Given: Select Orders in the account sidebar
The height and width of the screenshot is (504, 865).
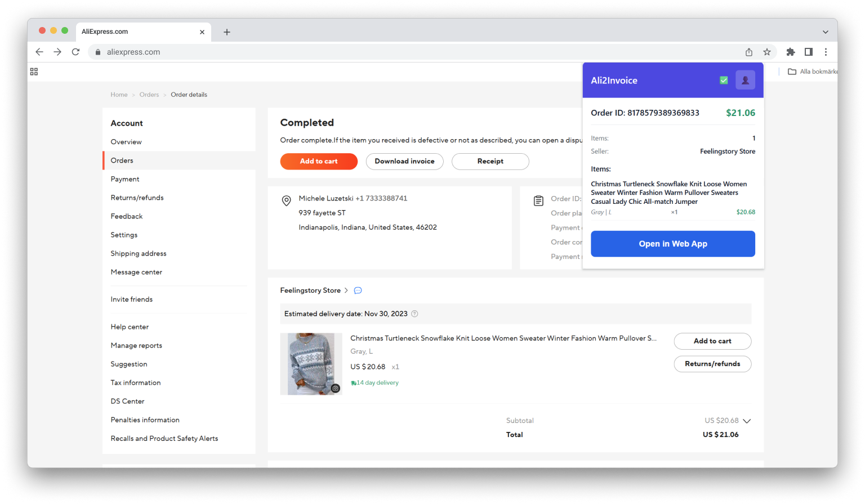Looking at the screenshot, I should (122, 160).
